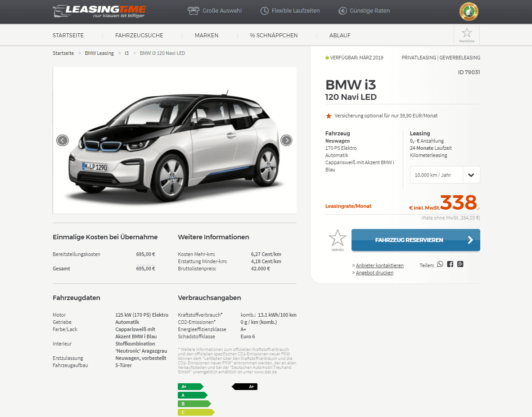Click the Bereitstellungskosten 695,00 € value
This screenshot has width=532, height=417.
[x=145, y=254]
